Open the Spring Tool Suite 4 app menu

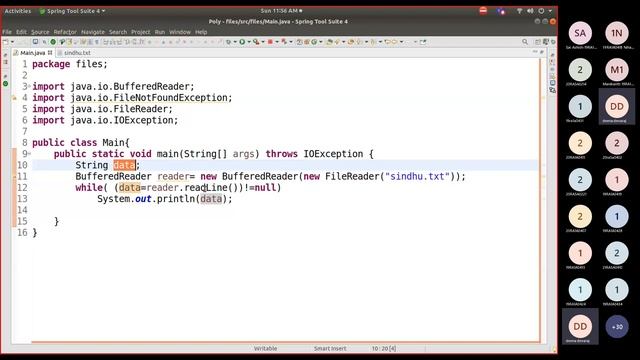point(72,11)
